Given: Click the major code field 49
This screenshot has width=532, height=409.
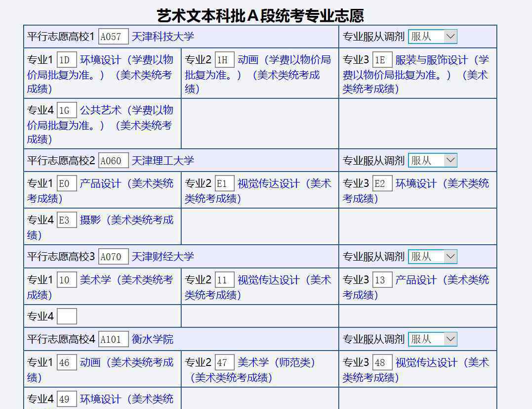Looking at the screenshot, I should tap(67, 399).
